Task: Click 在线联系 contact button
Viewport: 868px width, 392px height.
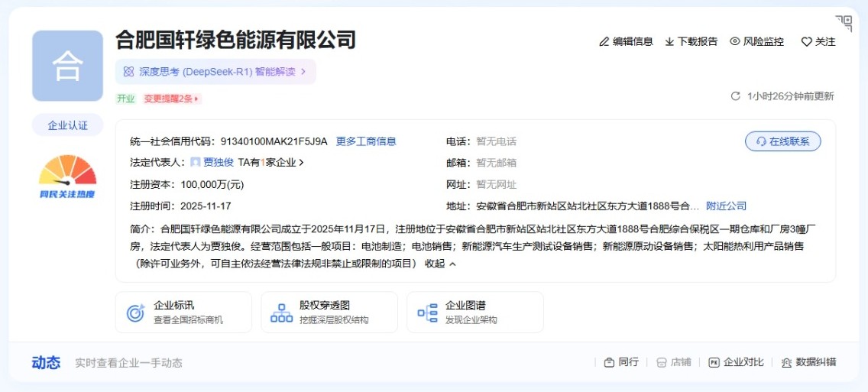Action: (782, 141)
